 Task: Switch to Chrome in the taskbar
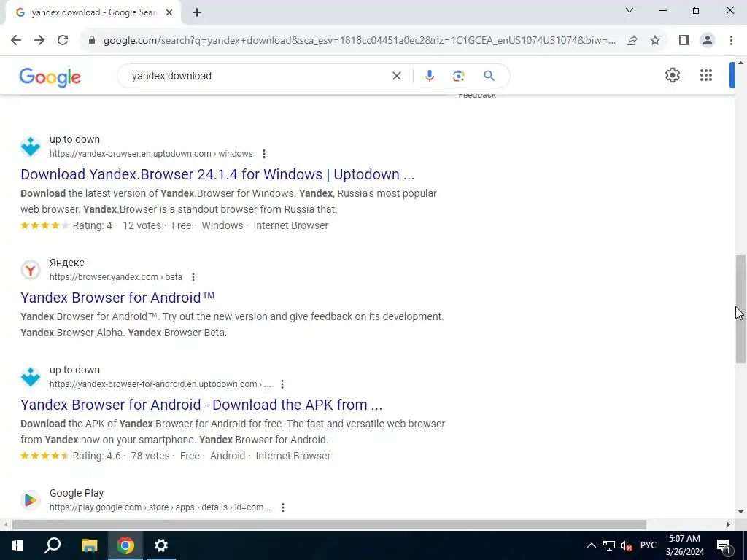125,545
